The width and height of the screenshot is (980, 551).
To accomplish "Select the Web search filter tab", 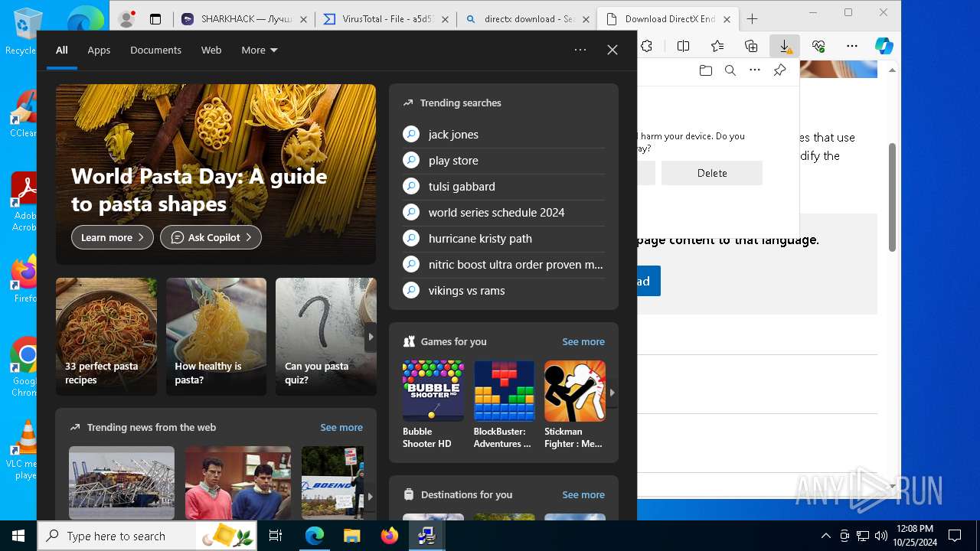I will [211, 50].
